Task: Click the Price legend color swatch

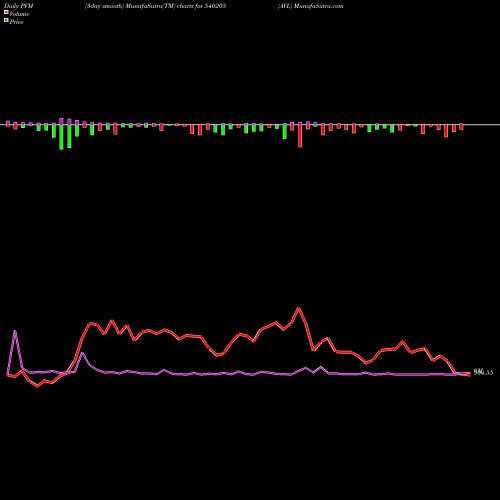Action: 6,21
